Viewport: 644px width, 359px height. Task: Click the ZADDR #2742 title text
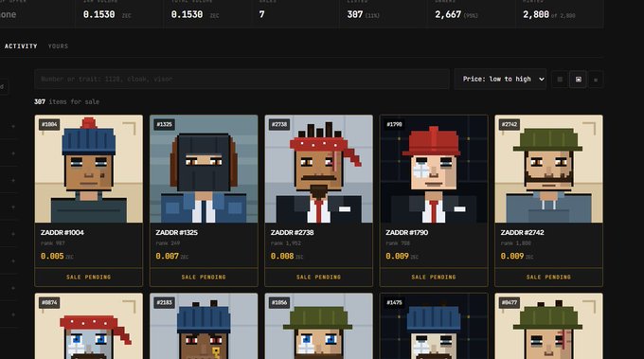[x=522, y=232]
